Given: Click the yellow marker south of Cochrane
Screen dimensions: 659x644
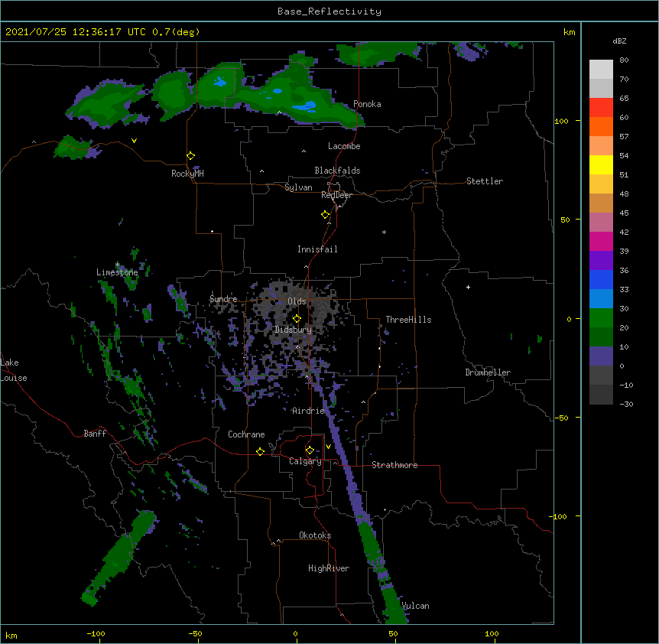Looking at the screenshot, I should [x=260, y=451].
